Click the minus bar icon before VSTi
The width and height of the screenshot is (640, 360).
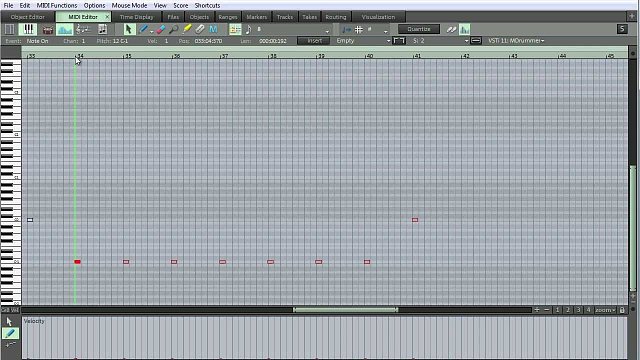pos(476,41)
